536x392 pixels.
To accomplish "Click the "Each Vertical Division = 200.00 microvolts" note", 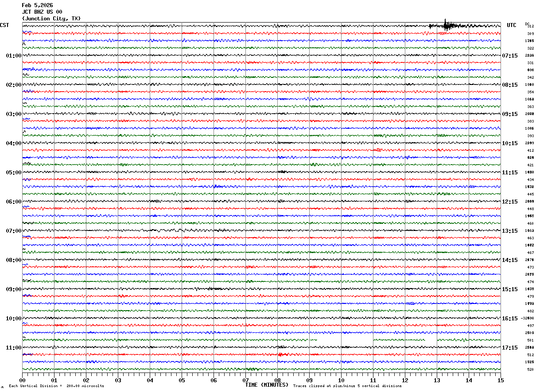I will (x=56, y=386).
